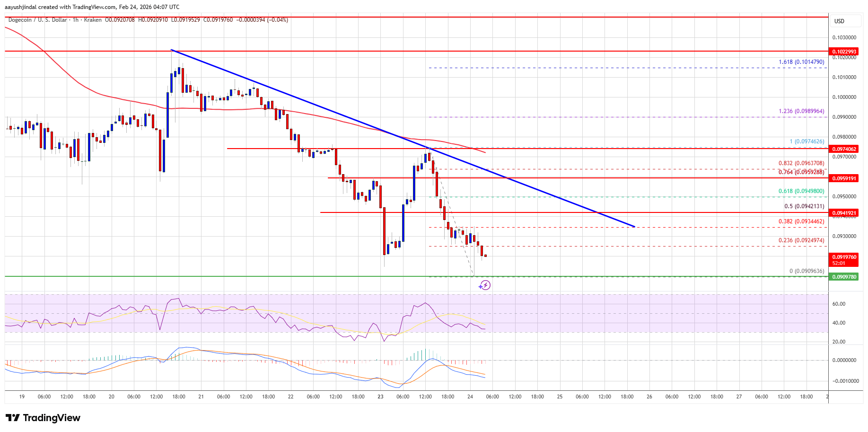Click the red moving average line
The height and width of the screenshot is (432, 868).
click(x=331, y=116)
